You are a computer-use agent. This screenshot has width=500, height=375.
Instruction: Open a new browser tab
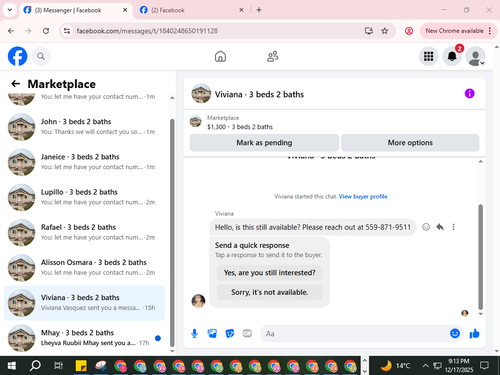(x=259, y=10)
